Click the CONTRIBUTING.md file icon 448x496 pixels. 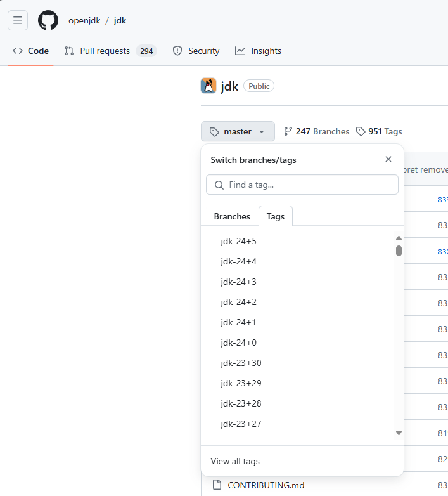coord(217,485)
